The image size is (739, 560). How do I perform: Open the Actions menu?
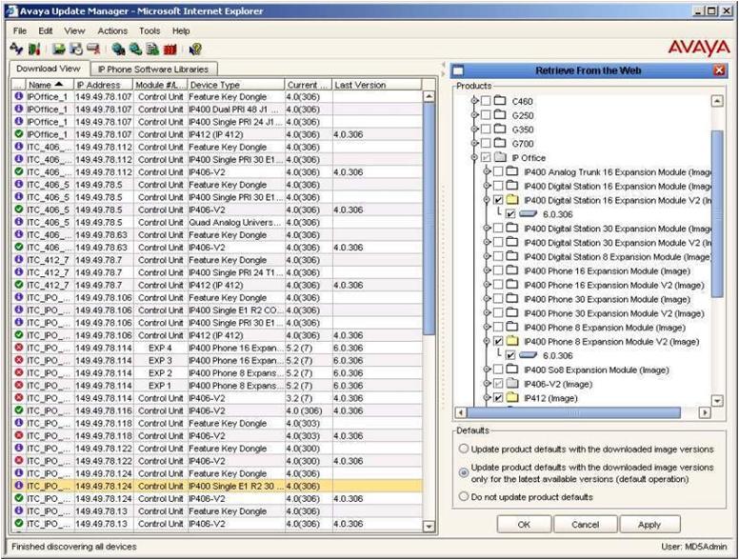(111, 30)
